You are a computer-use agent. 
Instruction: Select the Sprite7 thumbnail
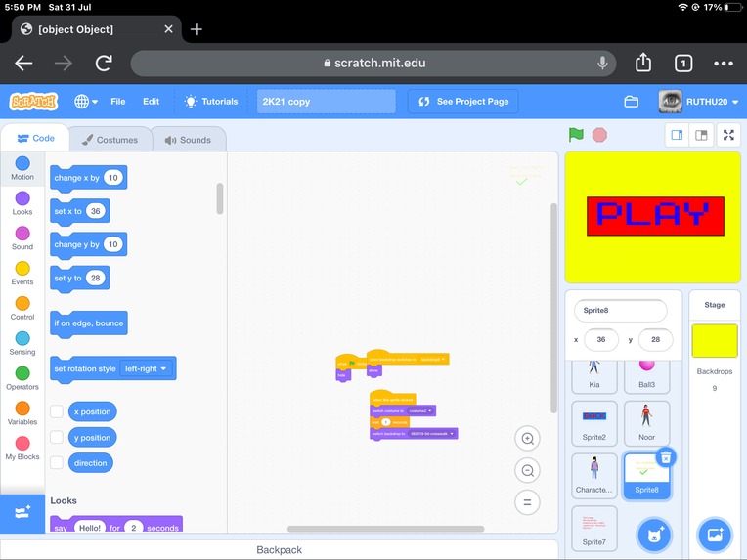tap(594, 528)
